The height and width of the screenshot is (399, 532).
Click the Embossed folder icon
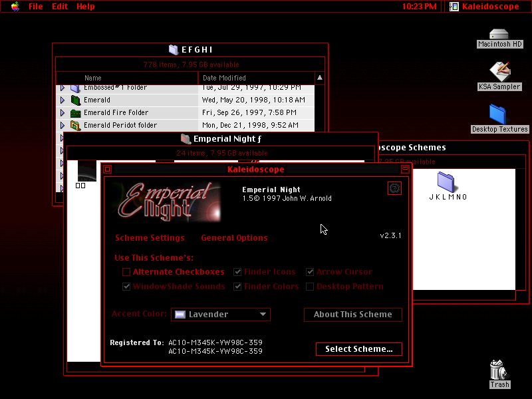(x=75, y=88)
